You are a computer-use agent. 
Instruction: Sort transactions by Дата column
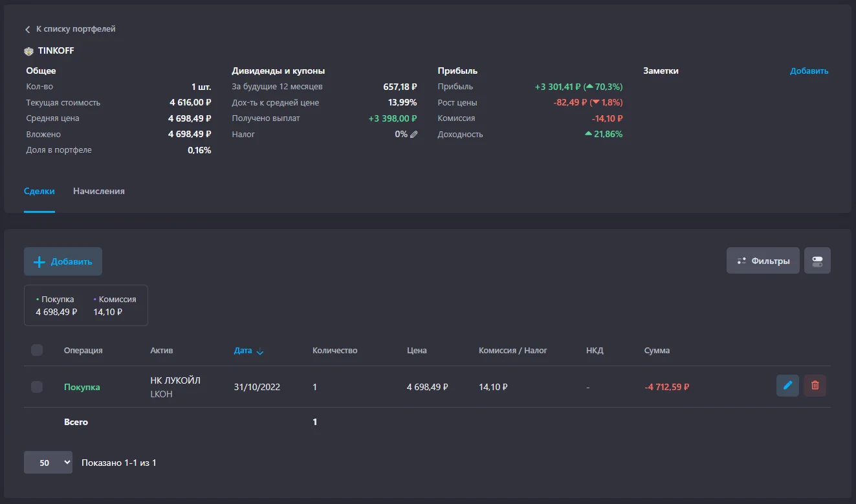click(x=243, y=351)
